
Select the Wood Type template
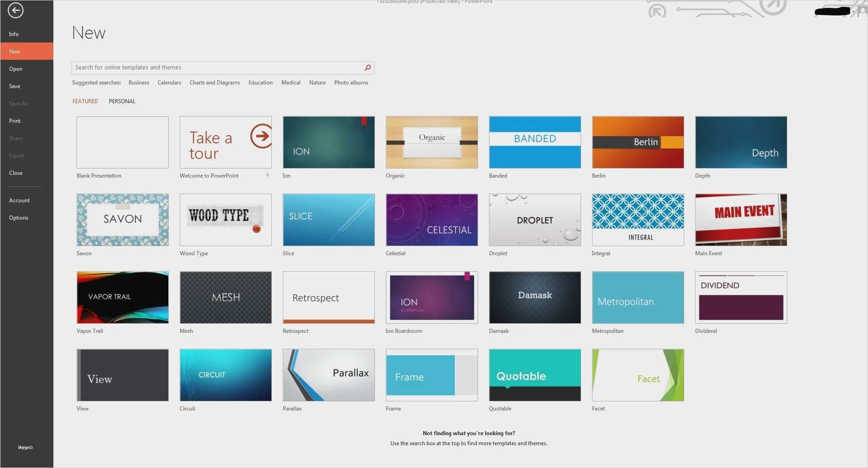(225, 220)
